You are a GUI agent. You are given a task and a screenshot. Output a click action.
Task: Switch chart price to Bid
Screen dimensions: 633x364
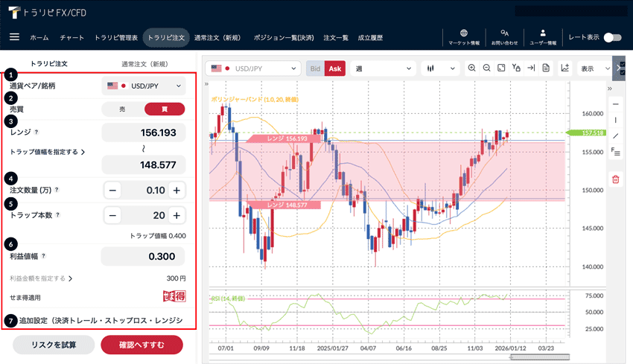tap(315, 68)
